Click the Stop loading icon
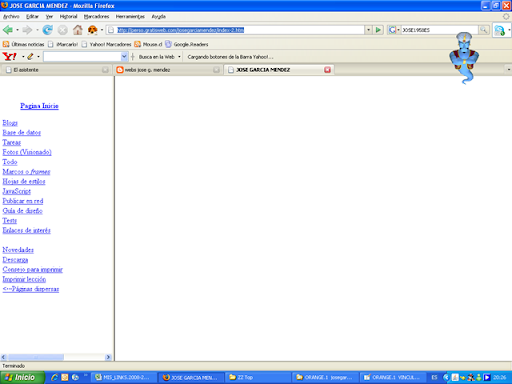Viewport: 512px width, 384px height. pyautogui.click(x=62, y=30)
